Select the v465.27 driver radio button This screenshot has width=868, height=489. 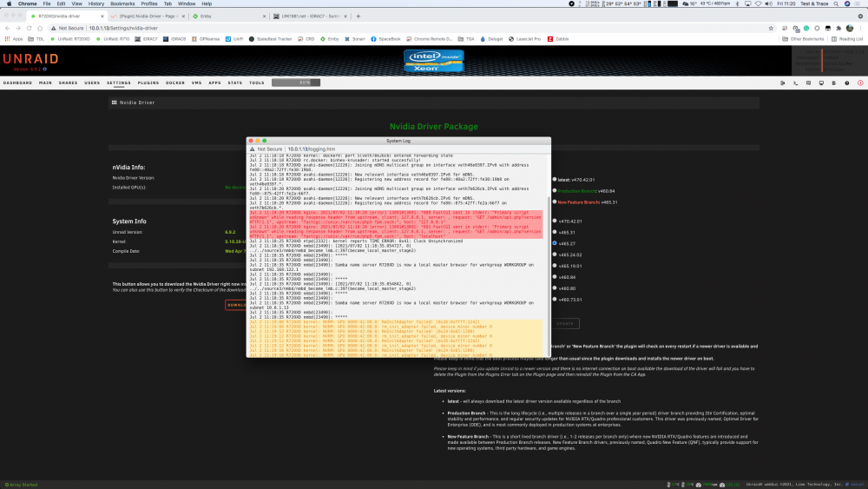554,243
